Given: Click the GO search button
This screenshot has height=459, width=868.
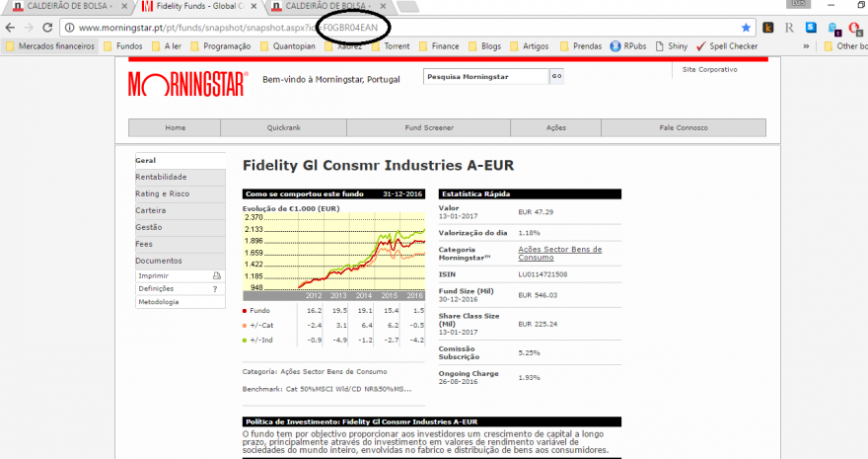Looking at the screenshot, I should click(x=556, y=76).
